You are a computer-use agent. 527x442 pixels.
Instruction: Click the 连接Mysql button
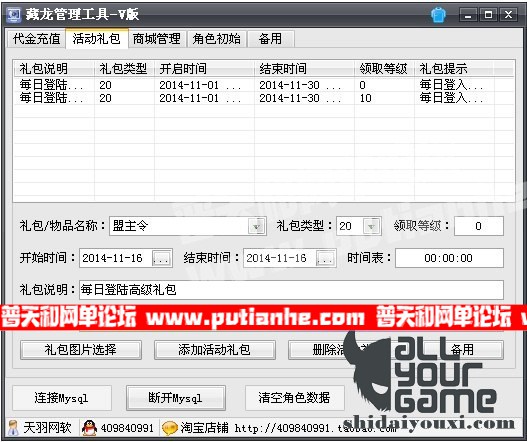point(62,398)
